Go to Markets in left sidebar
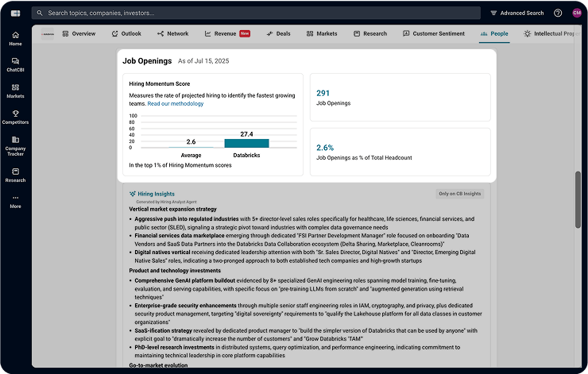This screenshot has width=588, height=374. [15, 91]
